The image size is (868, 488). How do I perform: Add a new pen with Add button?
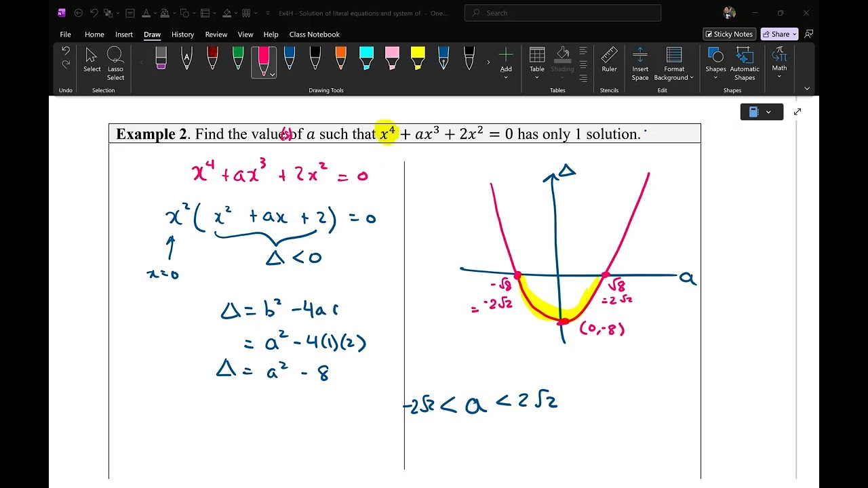pos(506,64)
